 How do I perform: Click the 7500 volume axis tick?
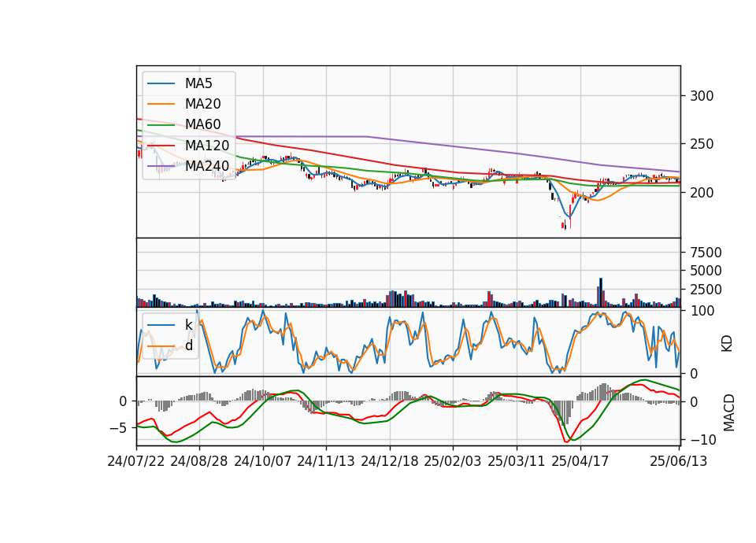706,253
